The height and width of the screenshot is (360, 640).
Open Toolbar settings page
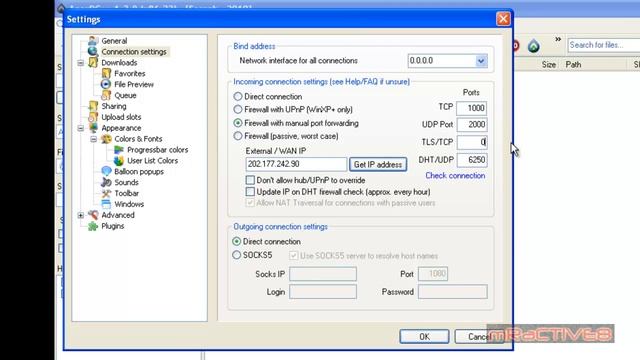pyautogui.click(x=127, y=193)
